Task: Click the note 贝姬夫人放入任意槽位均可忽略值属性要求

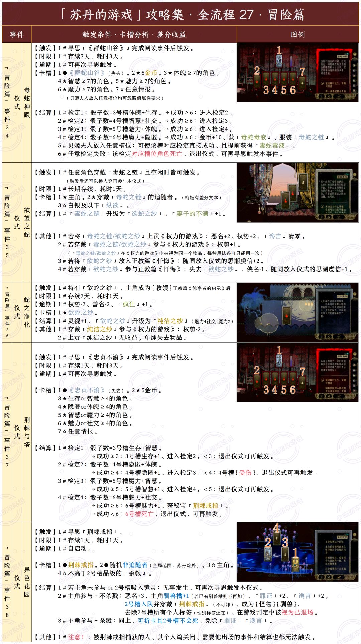Action: coord(114,98)
